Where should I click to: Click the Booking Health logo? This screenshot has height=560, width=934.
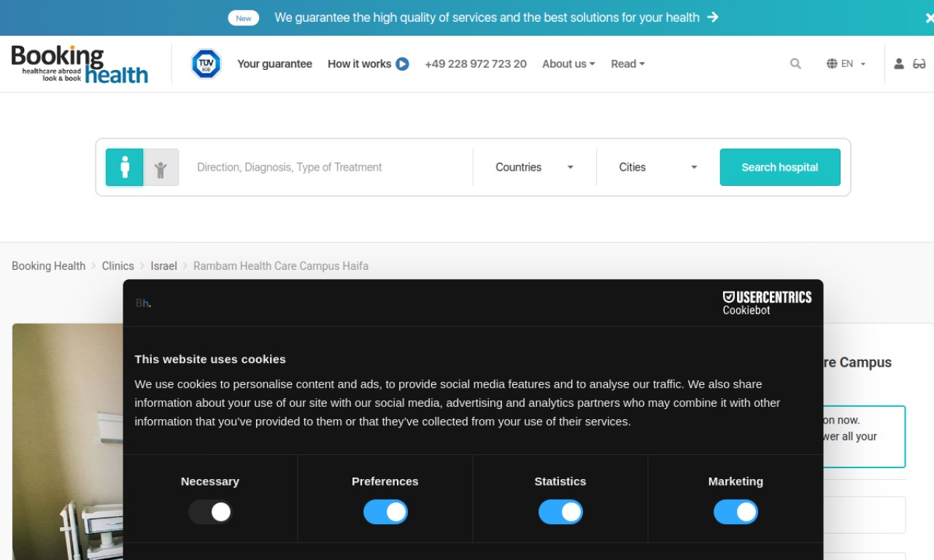[x=80, y=64]
